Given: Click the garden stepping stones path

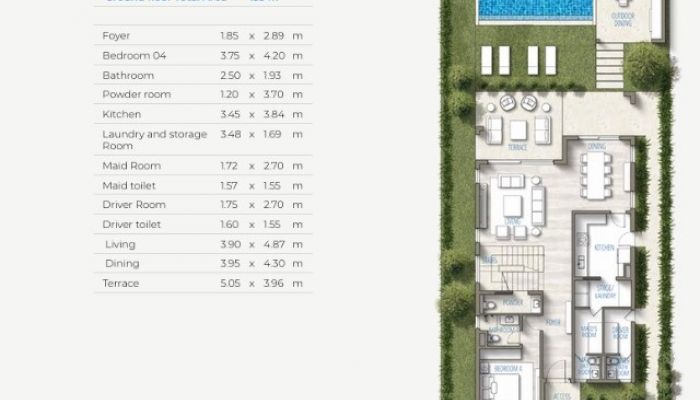Looking at the screenshot, I should tap(610, 66).
